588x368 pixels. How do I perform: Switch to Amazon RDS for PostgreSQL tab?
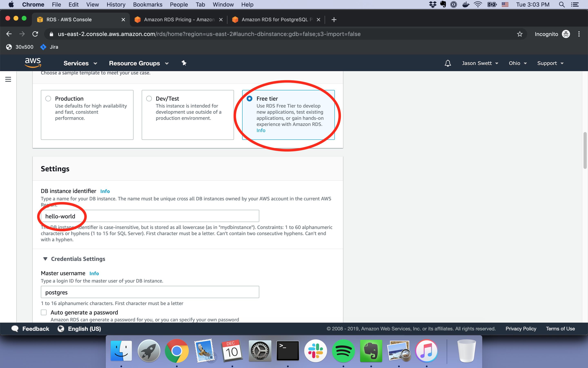point(276,20)
